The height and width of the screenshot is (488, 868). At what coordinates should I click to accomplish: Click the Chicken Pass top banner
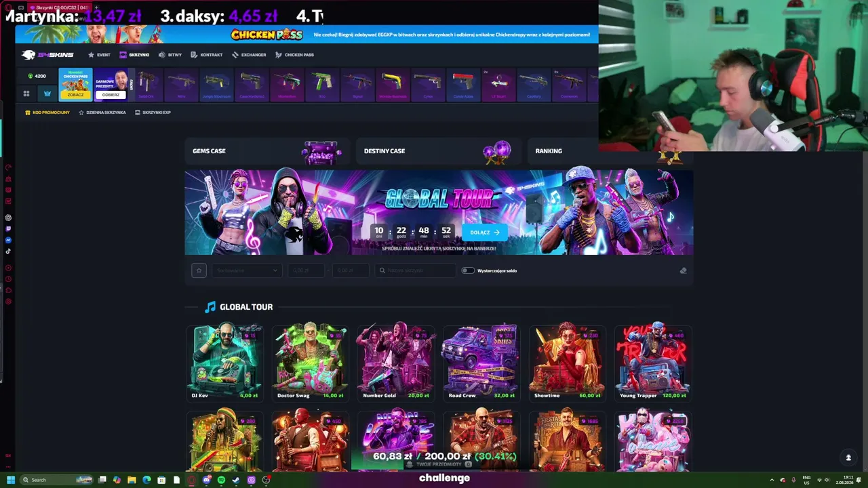pos(307,35)
